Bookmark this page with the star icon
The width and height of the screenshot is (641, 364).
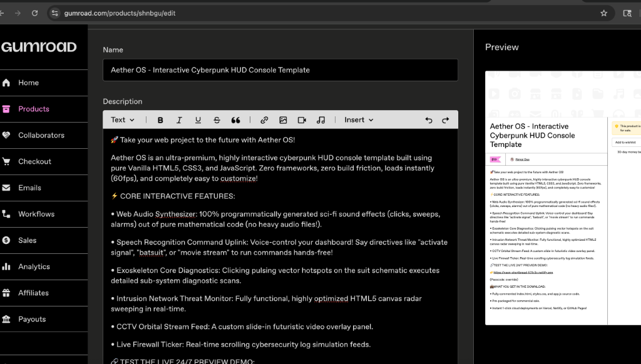604,13
